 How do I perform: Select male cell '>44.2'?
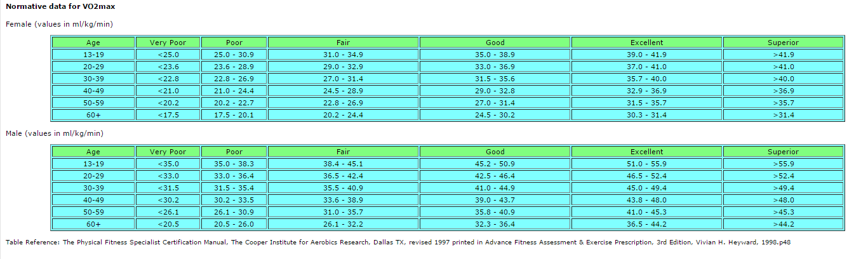[783, 224]
